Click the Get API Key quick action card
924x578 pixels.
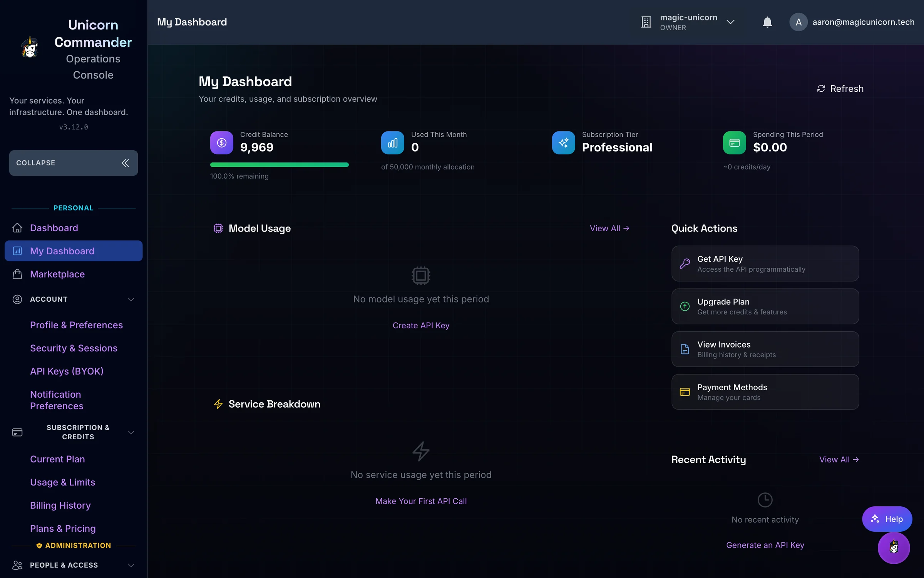point(765,264)
